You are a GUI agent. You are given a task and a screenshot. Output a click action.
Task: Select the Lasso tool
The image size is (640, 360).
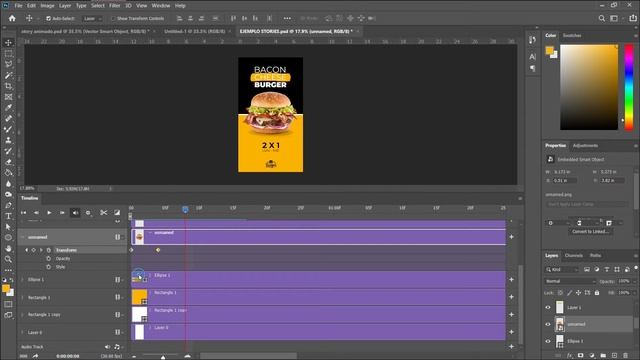tap(8, 64)
